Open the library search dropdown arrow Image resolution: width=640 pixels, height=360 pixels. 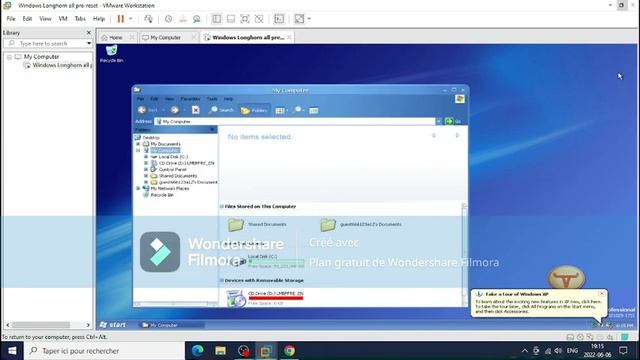pos(89,43)
